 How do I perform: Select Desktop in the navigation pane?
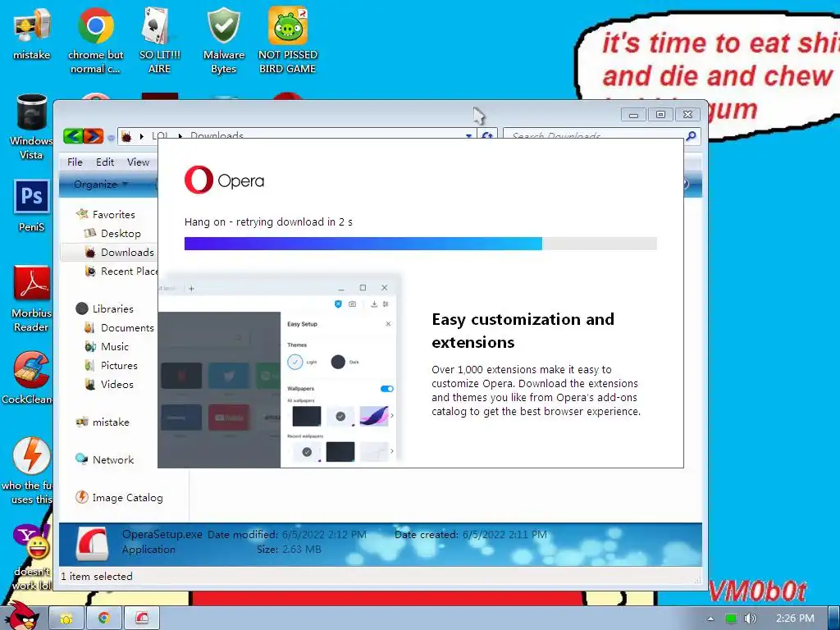pos(121,234)
